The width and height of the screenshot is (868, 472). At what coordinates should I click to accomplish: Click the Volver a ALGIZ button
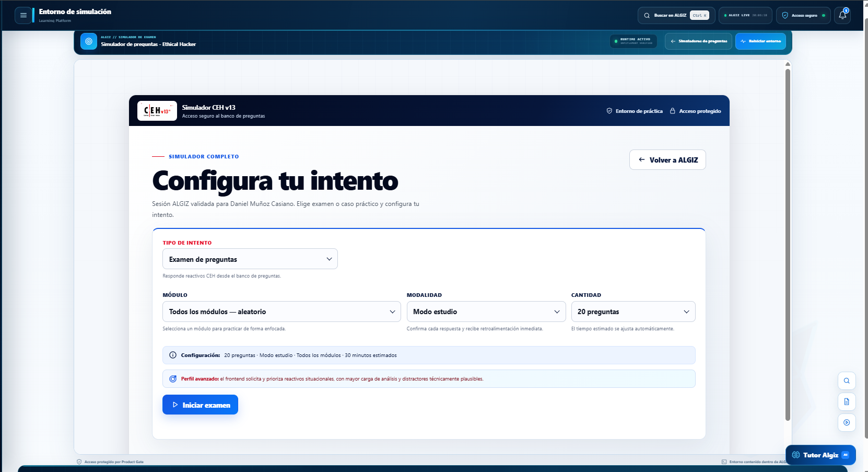pos(667,160)
